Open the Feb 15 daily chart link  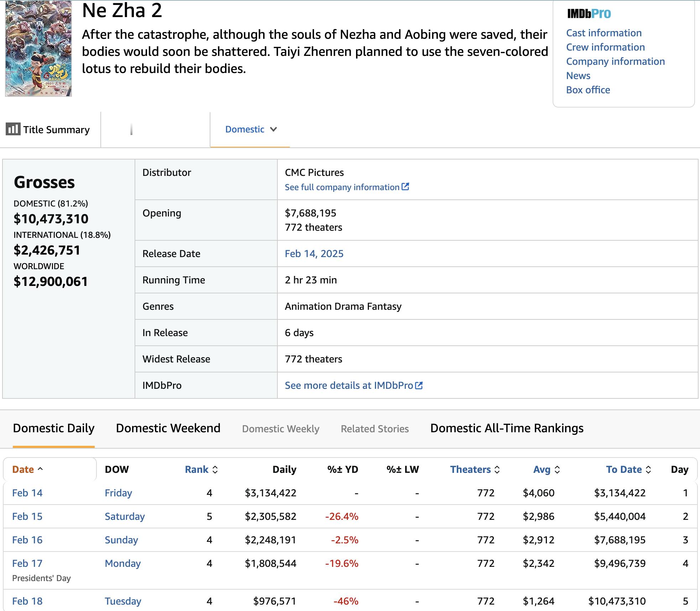tap(27, 516)
